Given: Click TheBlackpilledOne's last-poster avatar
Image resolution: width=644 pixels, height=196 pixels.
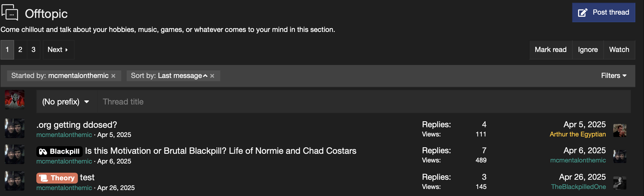Looking at the screenshot, I should pyautogui.click(x=620, y=183).
